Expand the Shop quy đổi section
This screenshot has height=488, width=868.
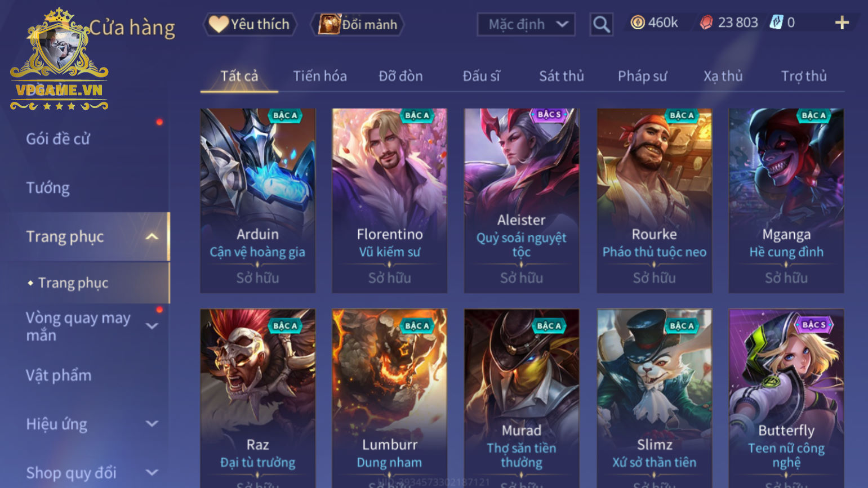pyautogui.click(x=152, y=473)
